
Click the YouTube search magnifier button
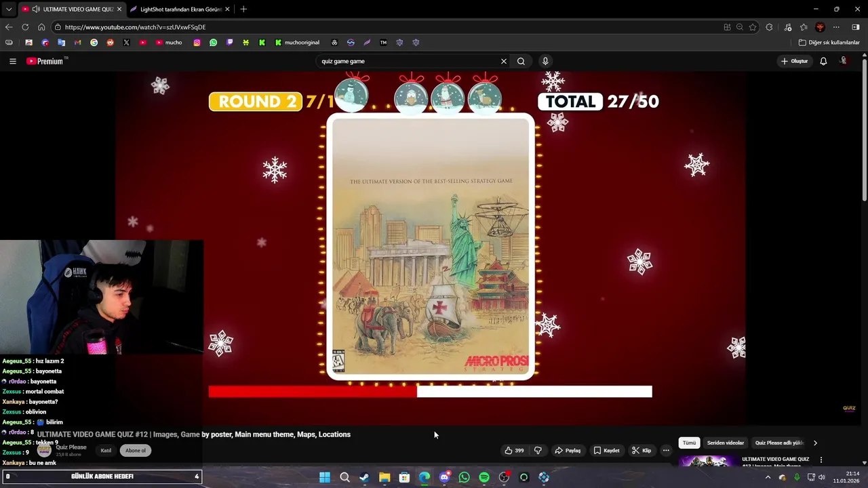(x=521, y=61)
